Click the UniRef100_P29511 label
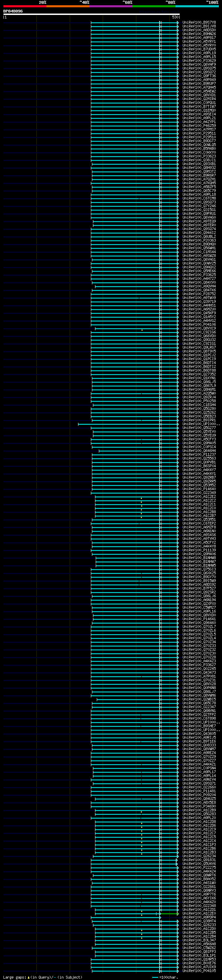This screenshot has height=980, width=222. coord(199,133)
